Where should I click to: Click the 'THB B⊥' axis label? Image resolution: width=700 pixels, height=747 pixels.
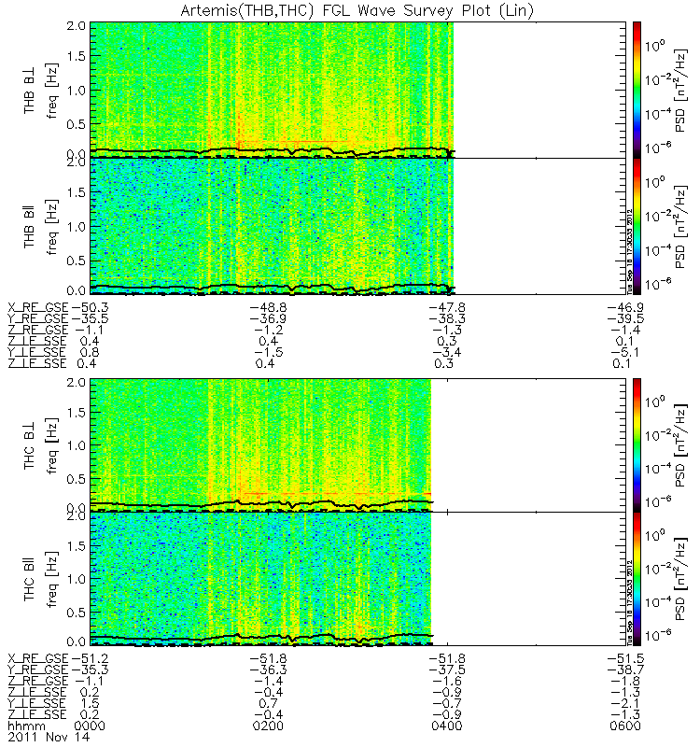(29, 92)
